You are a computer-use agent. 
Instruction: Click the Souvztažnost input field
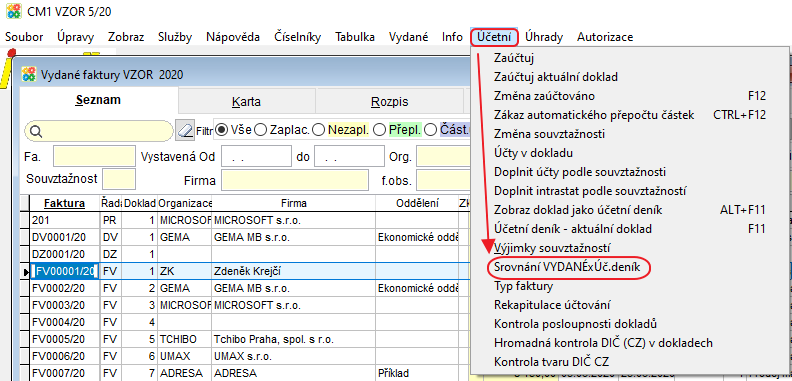pos(119,179)
